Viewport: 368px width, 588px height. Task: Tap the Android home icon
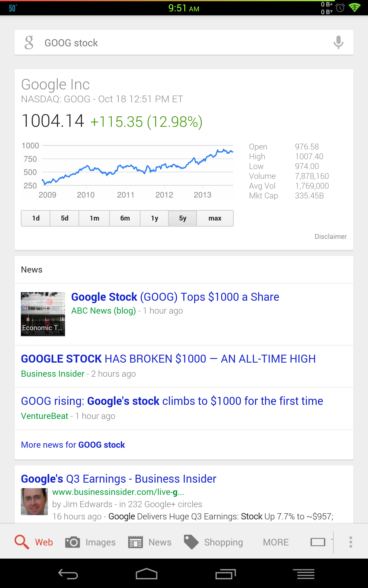click(x=147, y=574)
